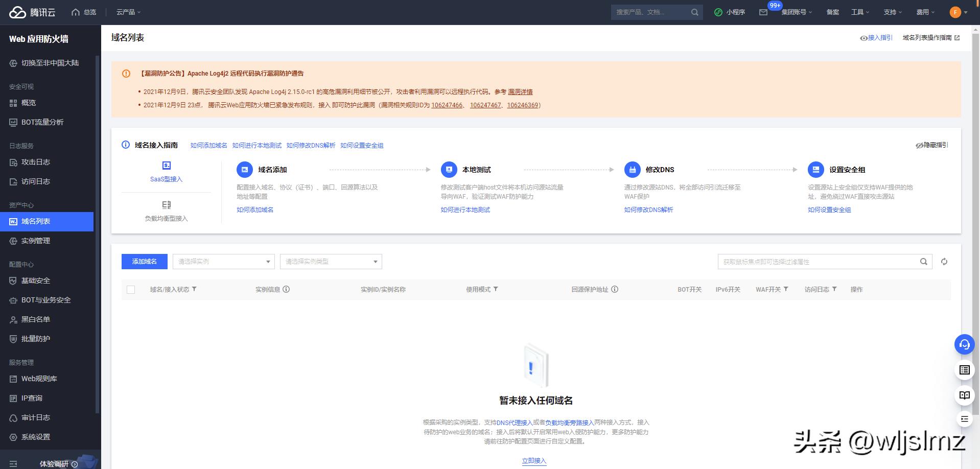This screenshot has height=469, width=980.
Task: Click the message icon with 99+ badge
Action: [x=763, y=12]
